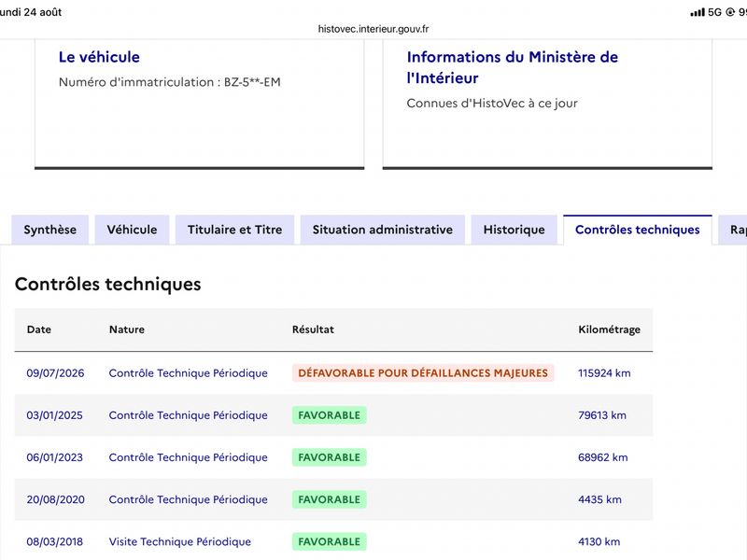Select the date 03/01/2025
Viewport: 747px width, 560px height.
tap(55, 415)
